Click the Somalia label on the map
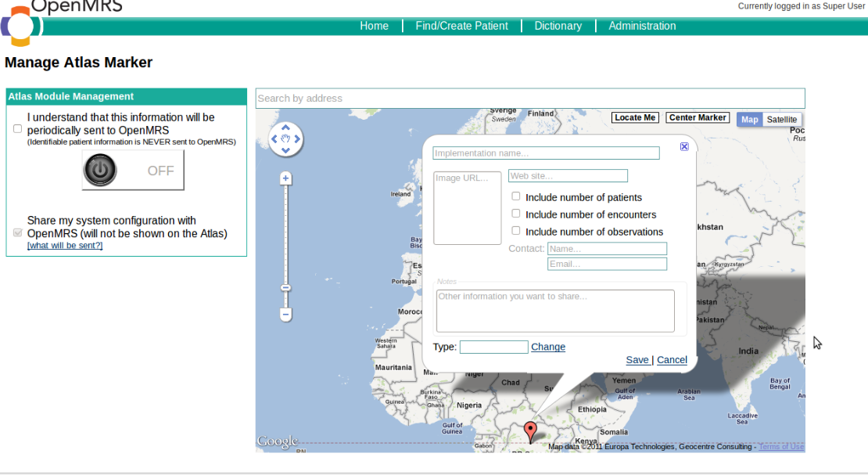This screenshot has width=868, height=475. point(614,432)
